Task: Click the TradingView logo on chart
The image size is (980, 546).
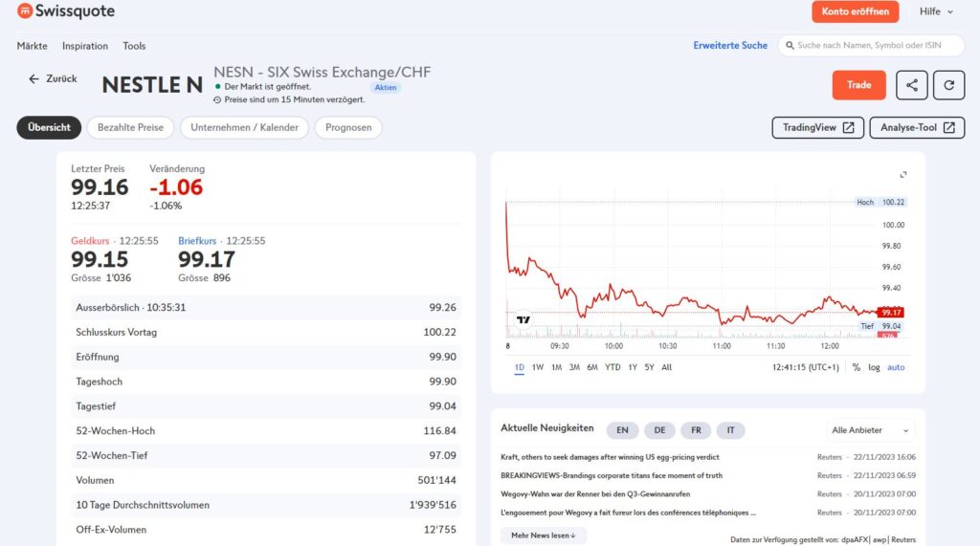Action: pyautogui.click(x=523, y=319)
